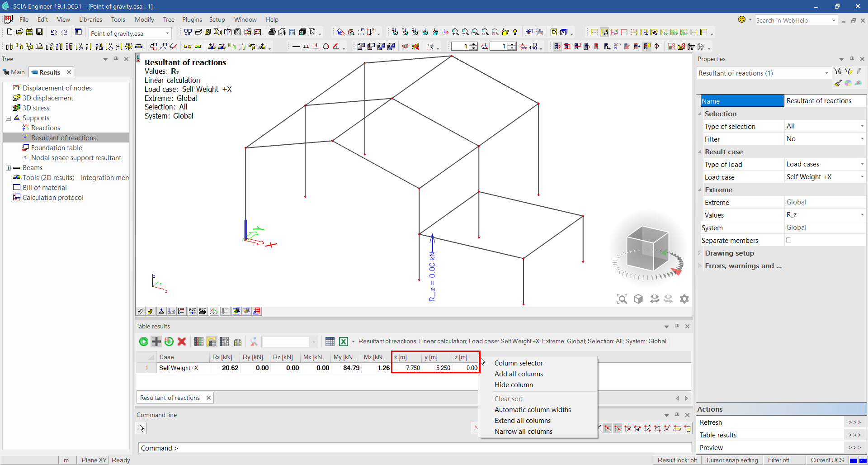Image resolution: width=868 pixels, height=465 pixels.
Task: Toggle the highlighted table view icon in Table results
Action: (212, 342)
